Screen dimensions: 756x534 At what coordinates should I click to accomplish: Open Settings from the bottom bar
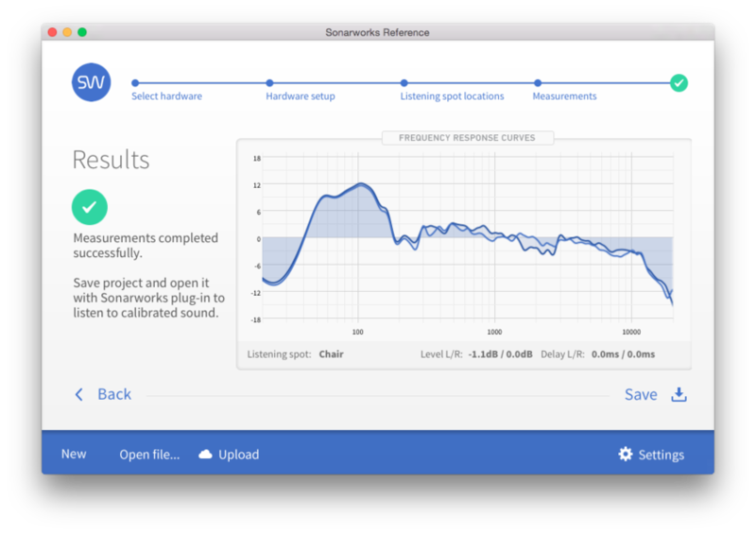click(661, 455)
